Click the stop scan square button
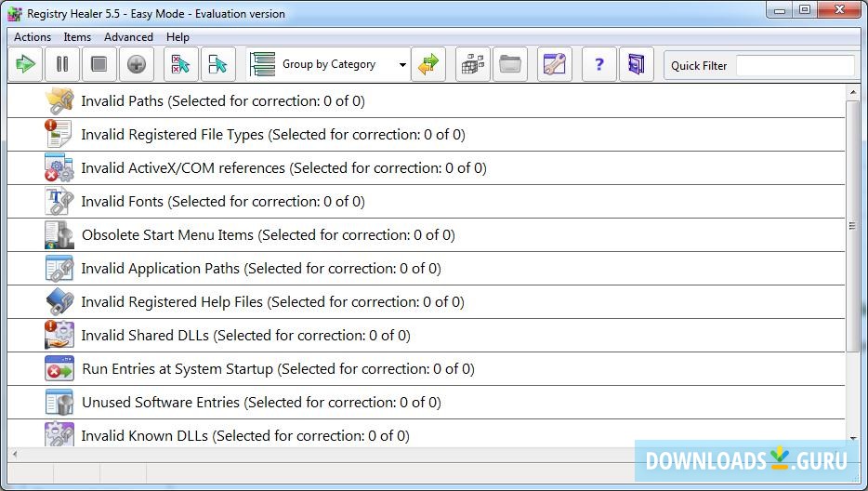This screenshot has height=491, width=868. point(99,64)
